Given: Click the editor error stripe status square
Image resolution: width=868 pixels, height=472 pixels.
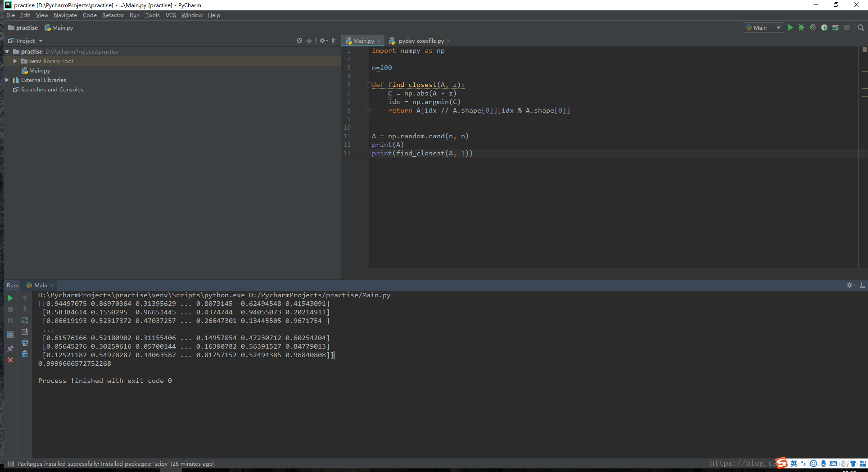Looking at the screenshot, I should point(865,50).
